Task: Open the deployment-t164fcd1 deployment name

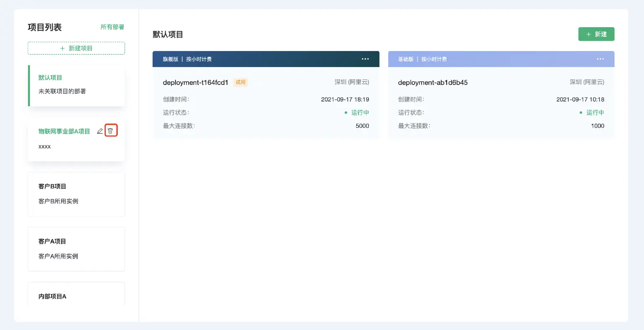Action: coord(195,82)
